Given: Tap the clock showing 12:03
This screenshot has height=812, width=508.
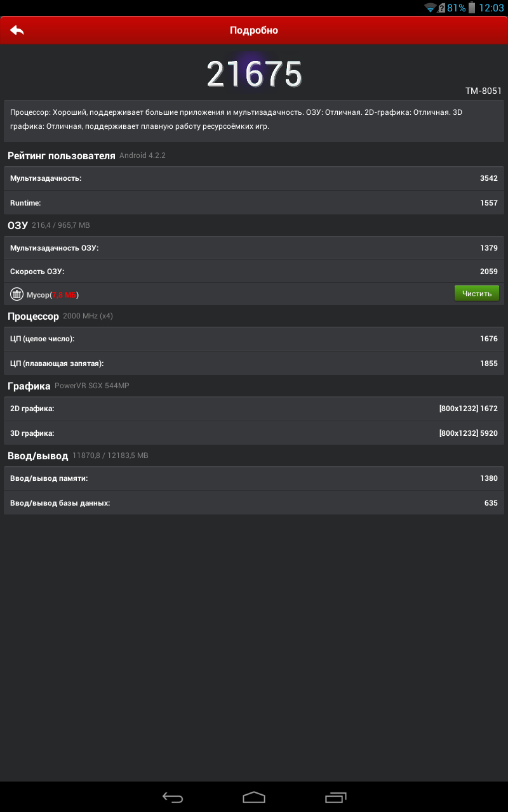Looking at the screenshot, I should point(491,8).
